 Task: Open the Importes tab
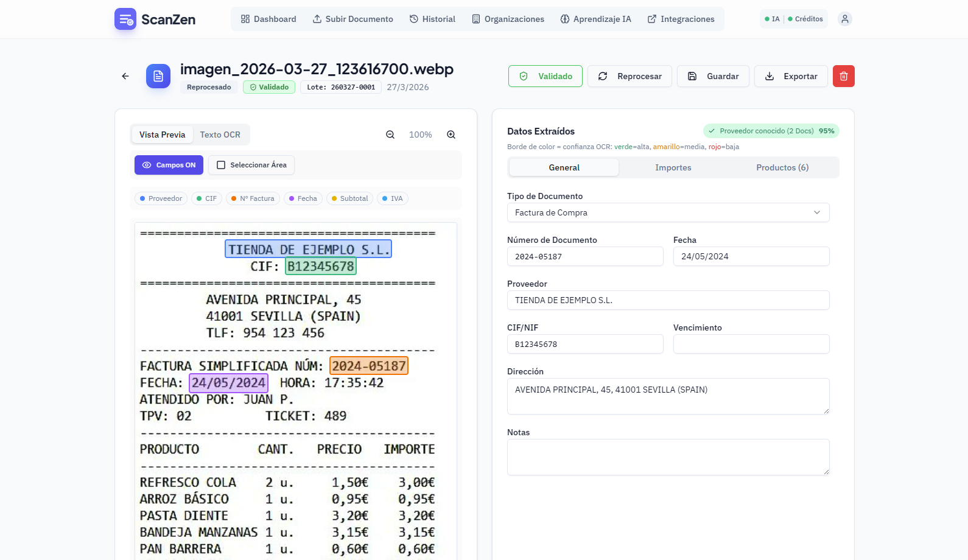[673, 167]
